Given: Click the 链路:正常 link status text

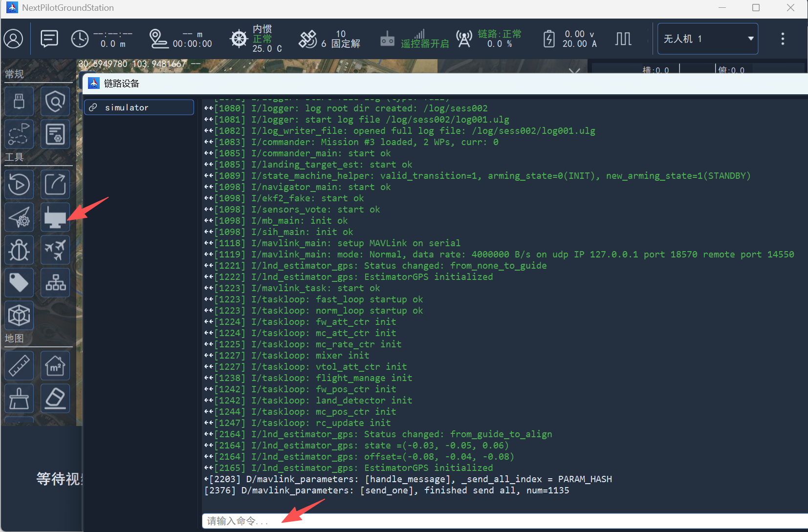Looking at the screenshot, I should (x=500, y=34).
